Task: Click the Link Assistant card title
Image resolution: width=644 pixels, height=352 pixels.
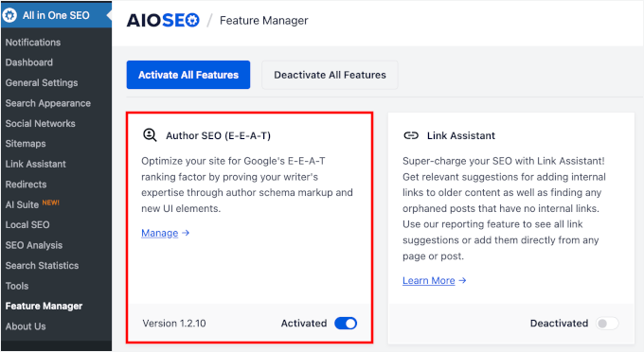Action: coord(461,136)
